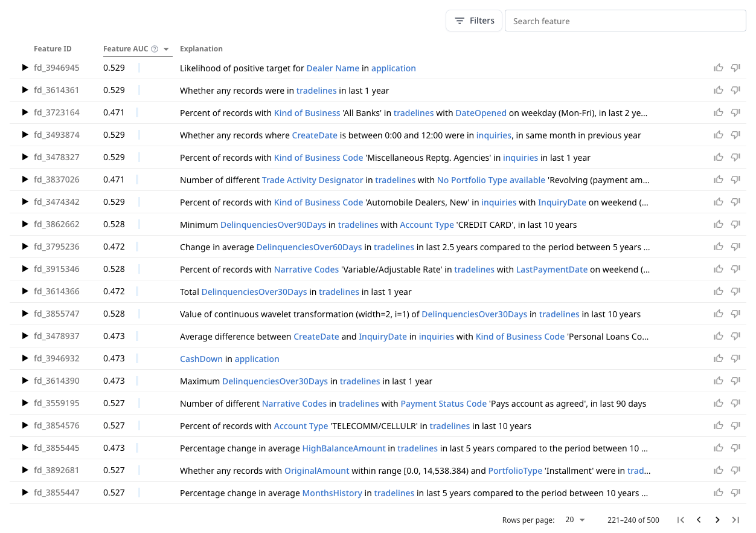This screenshot has width=756, height=533.
Task: Click the funnel icon in the Filters button
Action: 460,20
